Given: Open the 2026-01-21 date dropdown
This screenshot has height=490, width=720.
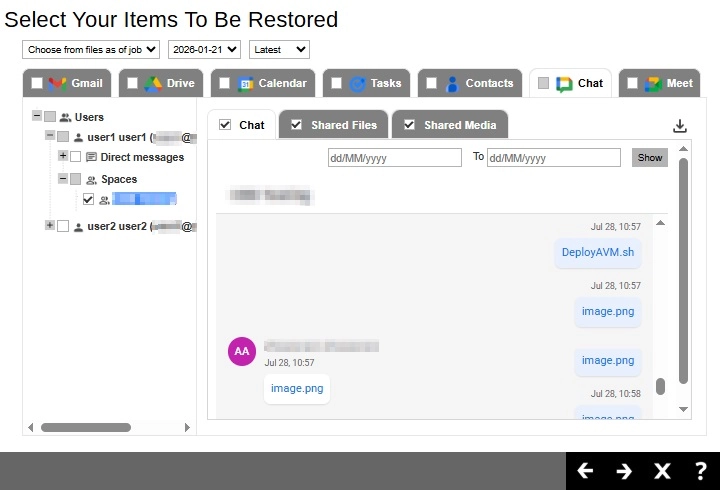Looking at the screenshot, I should coord(204,49).
